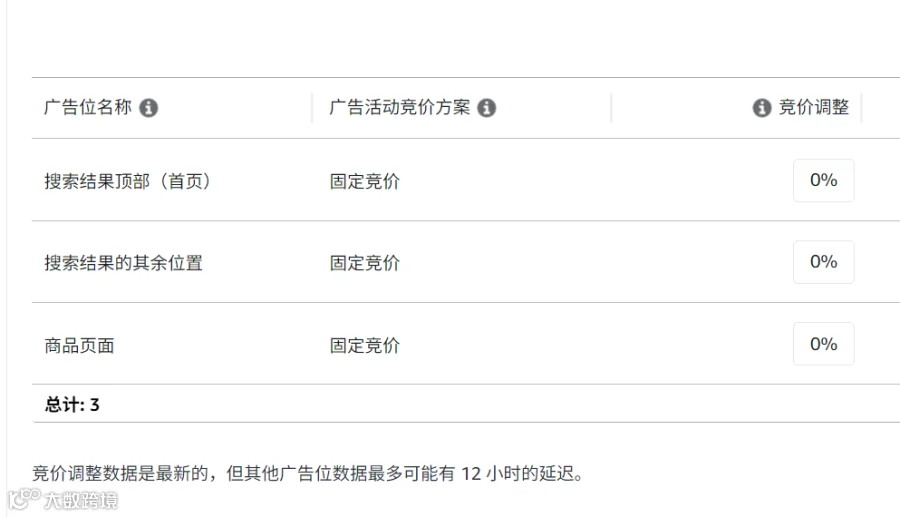
Task: Click 固定竞价 in the 商品页面 row
Action: [x=364, y=346]
